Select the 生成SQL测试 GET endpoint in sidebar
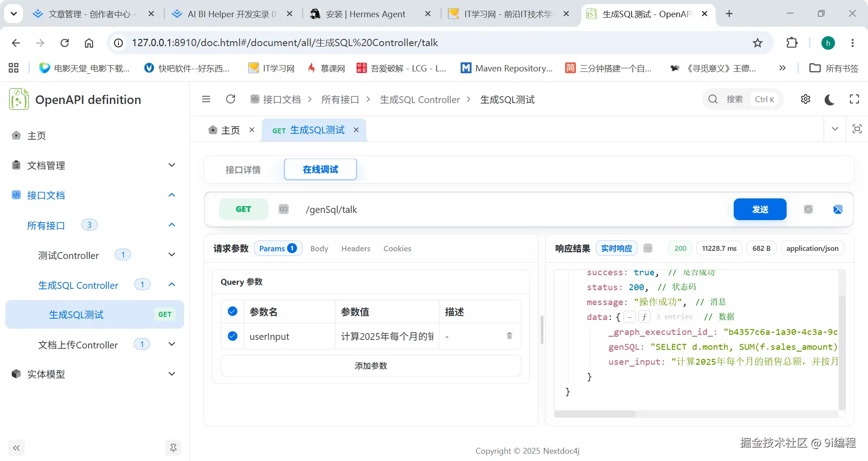 click(x=94, y=314)
